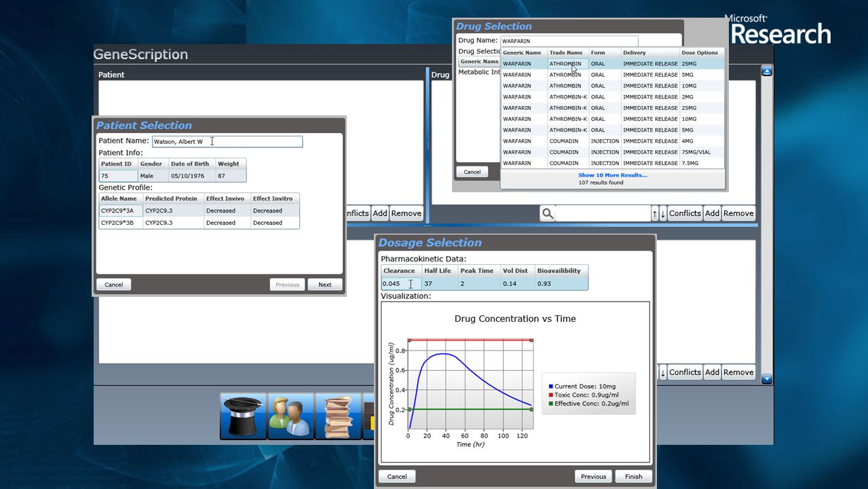Click the Effect Invivo column header

[227, 198]
